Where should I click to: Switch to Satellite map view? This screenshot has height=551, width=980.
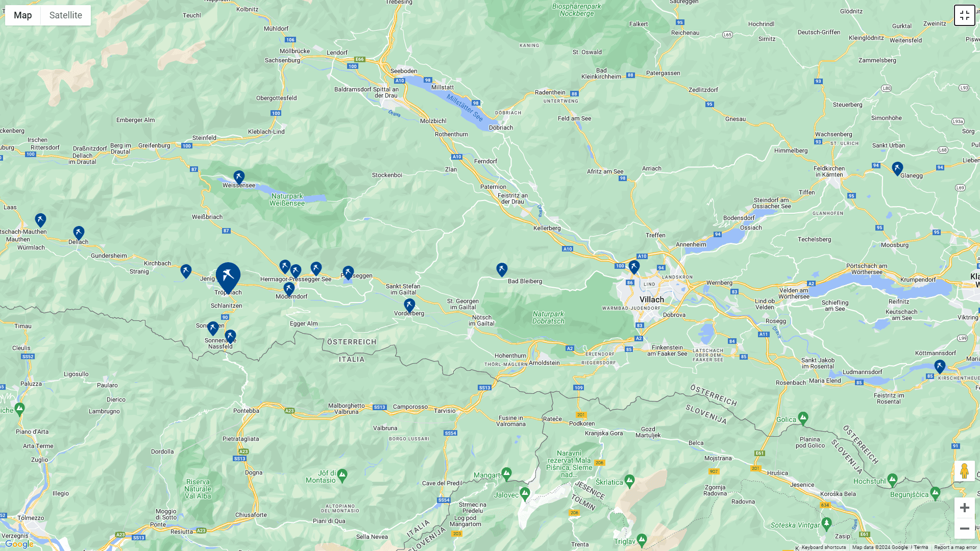(65, 15)
